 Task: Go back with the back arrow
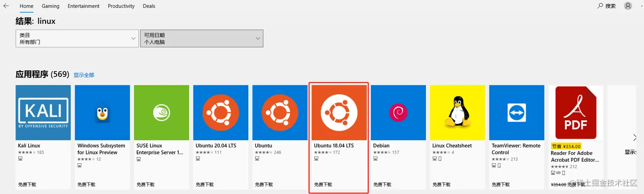[6, 6]
